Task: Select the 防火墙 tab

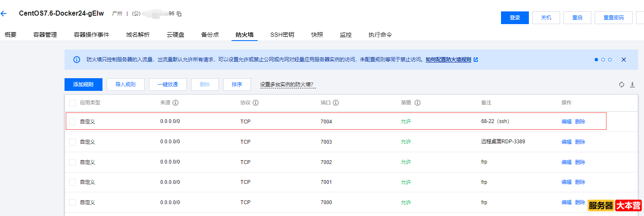Action: click(x=245, y=35)
